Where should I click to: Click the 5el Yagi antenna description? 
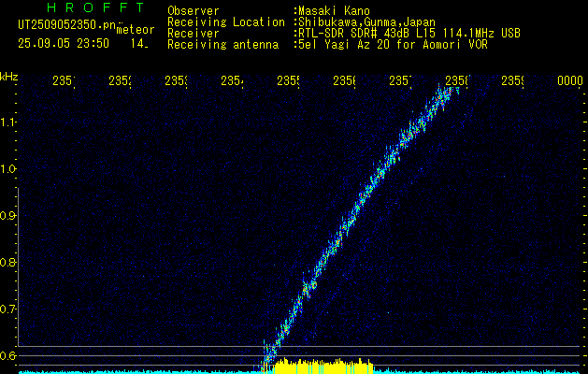click(x=393, y=45)
